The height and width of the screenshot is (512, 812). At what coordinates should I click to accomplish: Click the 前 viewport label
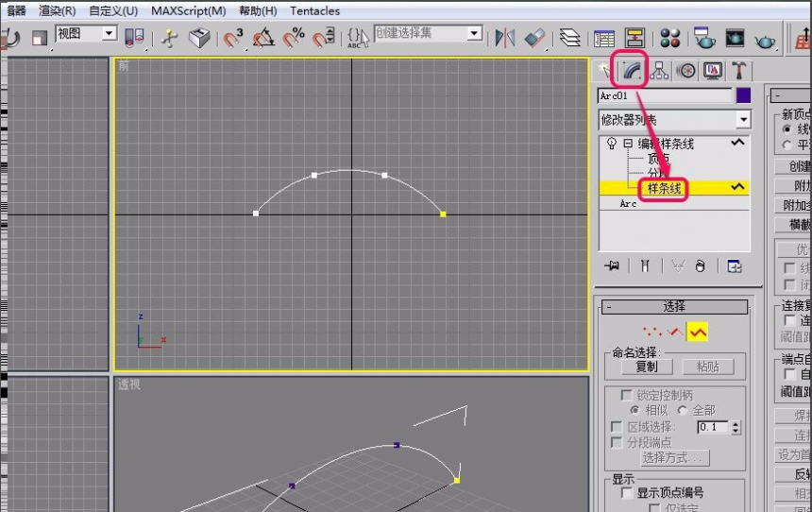[123, 66]
